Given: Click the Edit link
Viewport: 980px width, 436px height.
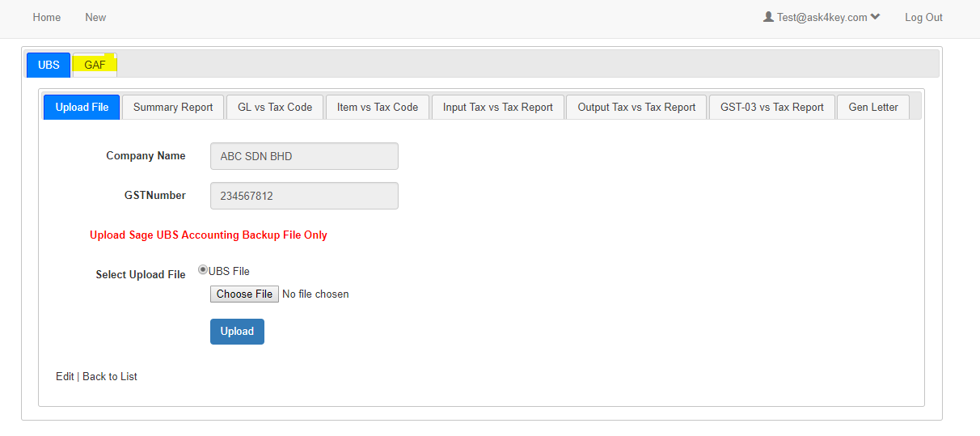Looking at the screenshot, I should pyautogui.click(x=65, y=376).
